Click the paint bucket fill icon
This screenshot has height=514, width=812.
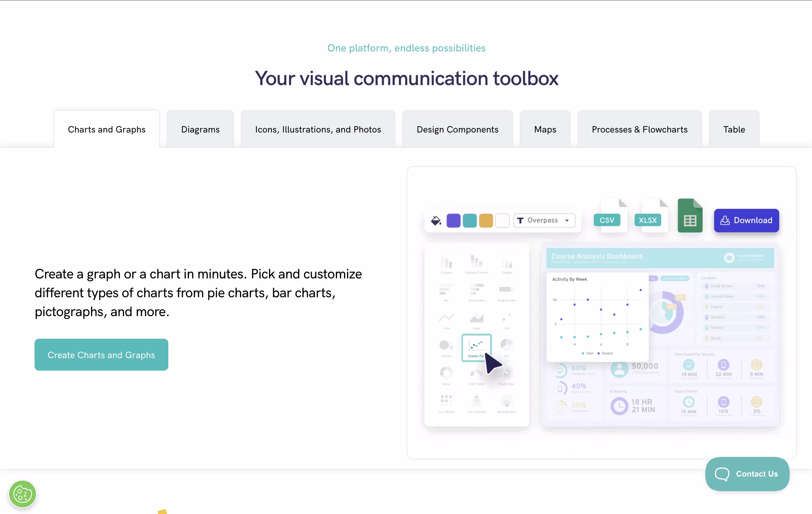[436, 221]
